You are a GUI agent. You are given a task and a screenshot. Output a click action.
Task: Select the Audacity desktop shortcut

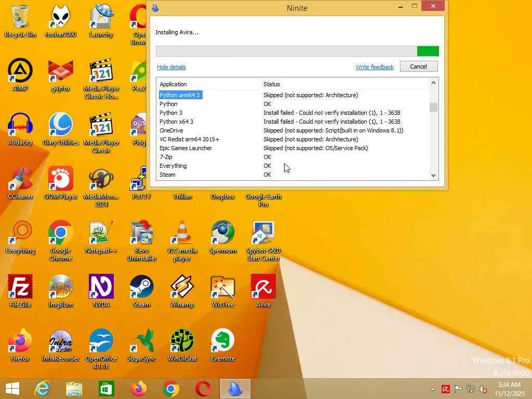(x=20, y=129)
